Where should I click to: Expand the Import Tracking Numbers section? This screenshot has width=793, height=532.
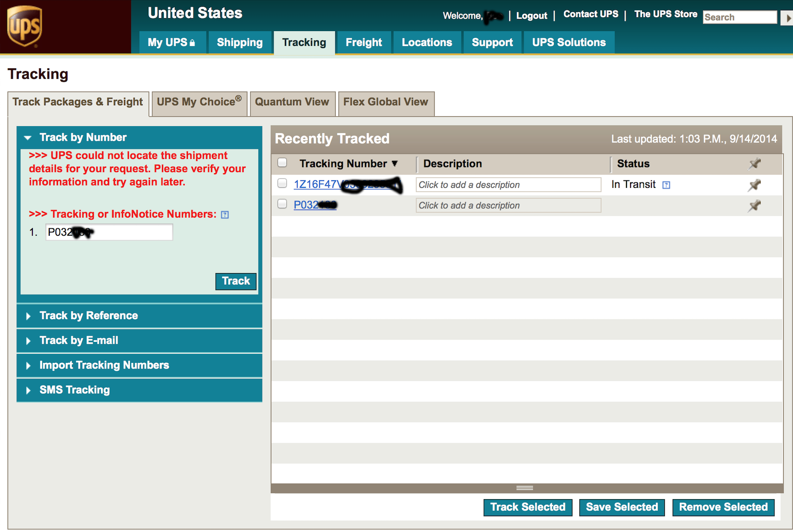pos(139,365)
